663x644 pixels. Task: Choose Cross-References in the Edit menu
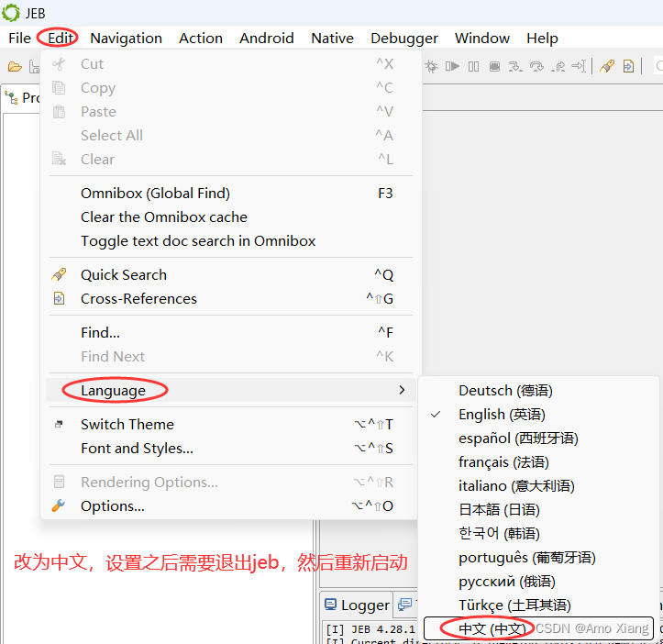click(x=231, y=299)
